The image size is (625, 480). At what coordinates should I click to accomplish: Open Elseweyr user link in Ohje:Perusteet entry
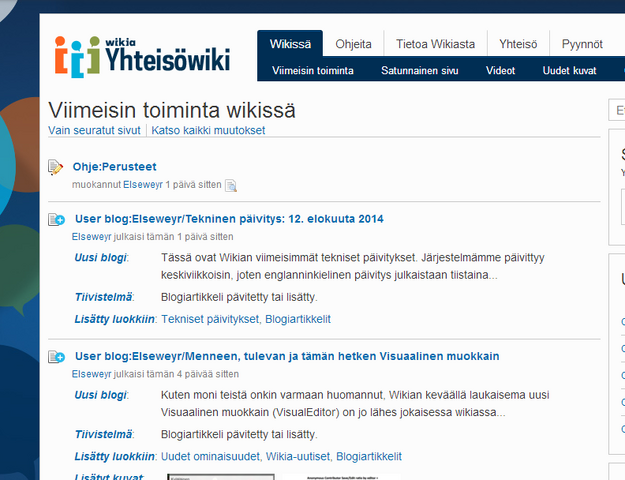[143, 185]
